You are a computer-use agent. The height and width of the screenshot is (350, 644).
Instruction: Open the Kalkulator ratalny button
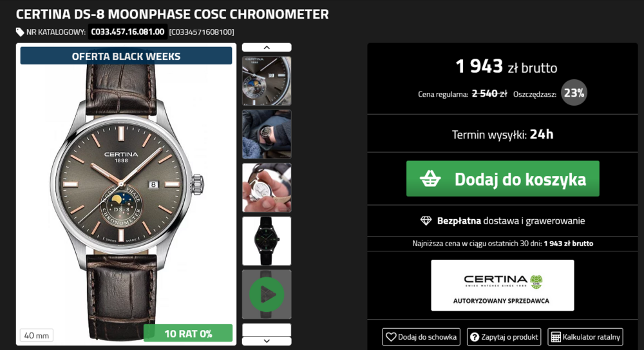585,336
